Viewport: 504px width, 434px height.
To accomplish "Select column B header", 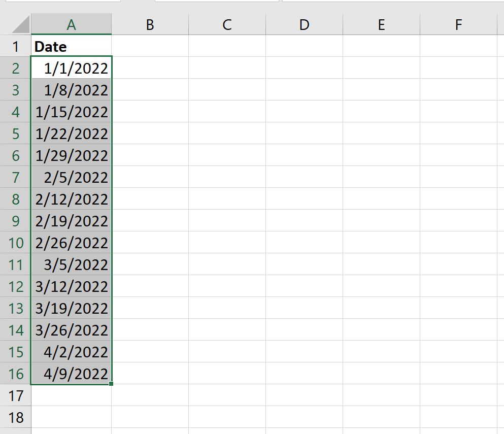I will tap(150, 24).
